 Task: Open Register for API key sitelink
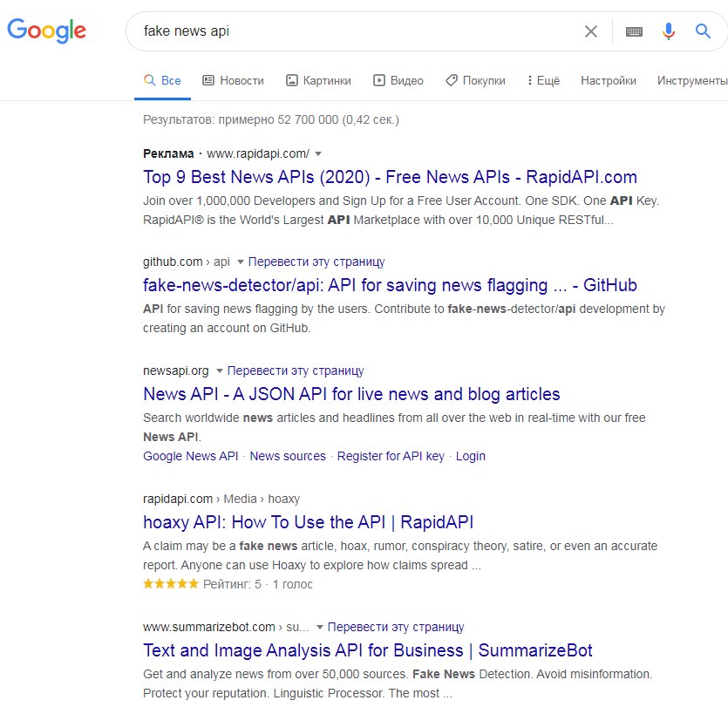pyautogui.click(x=391, y=456)
